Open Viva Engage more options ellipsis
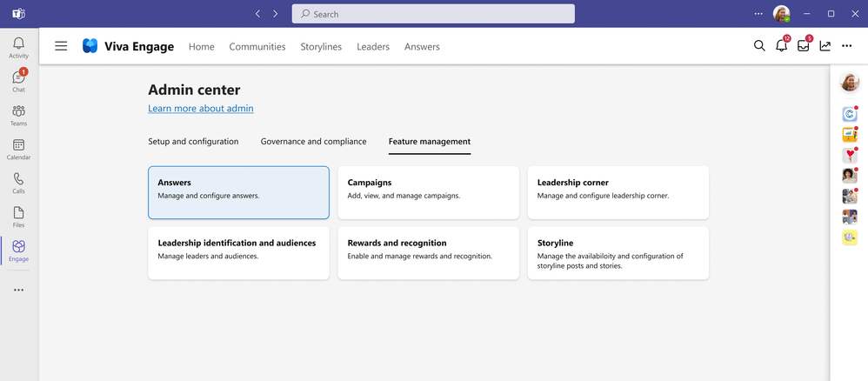The height and width of the screenshot is (381, 868). 846,46
